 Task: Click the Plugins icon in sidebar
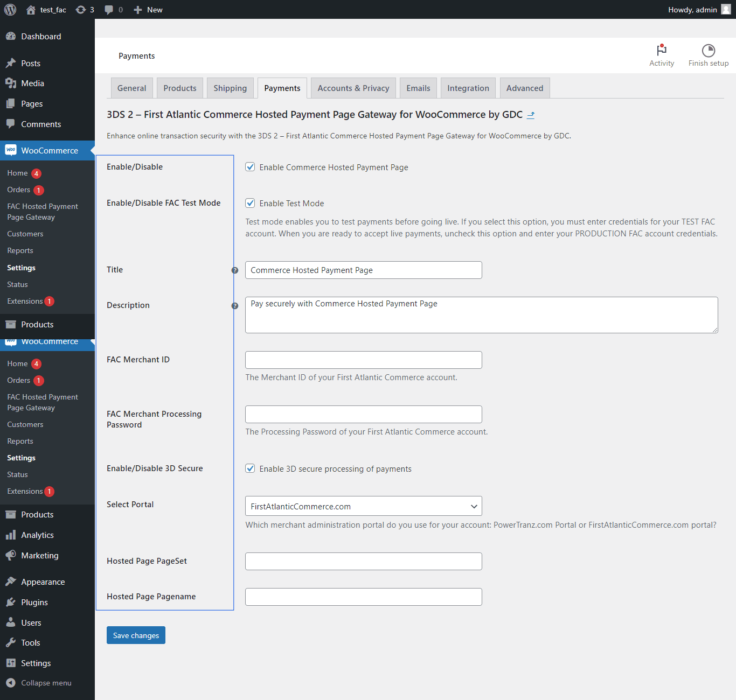[x=11, y=602]
